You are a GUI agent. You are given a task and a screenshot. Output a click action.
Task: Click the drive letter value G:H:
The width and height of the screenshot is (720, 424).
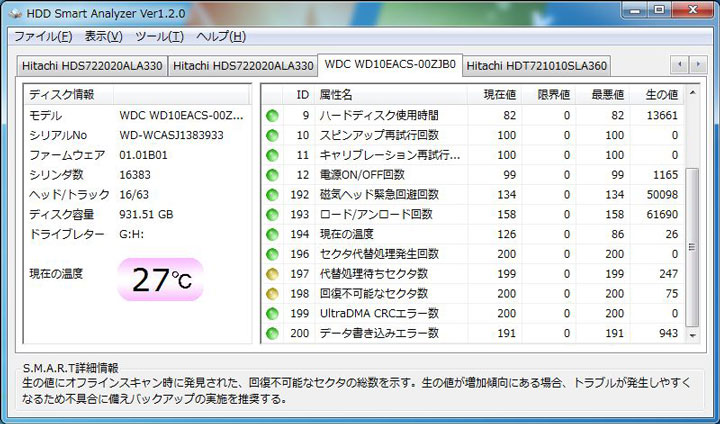point(131,234)
